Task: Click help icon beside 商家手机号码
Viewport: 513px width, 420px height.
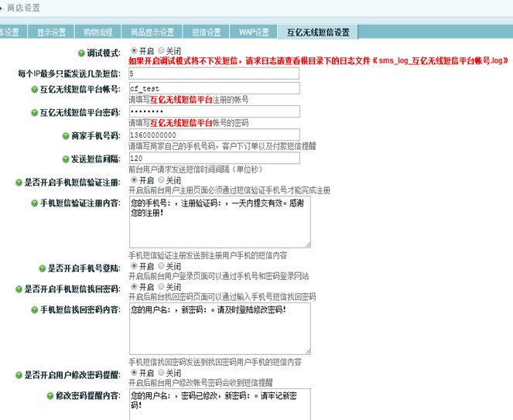Action: (66, 136)
